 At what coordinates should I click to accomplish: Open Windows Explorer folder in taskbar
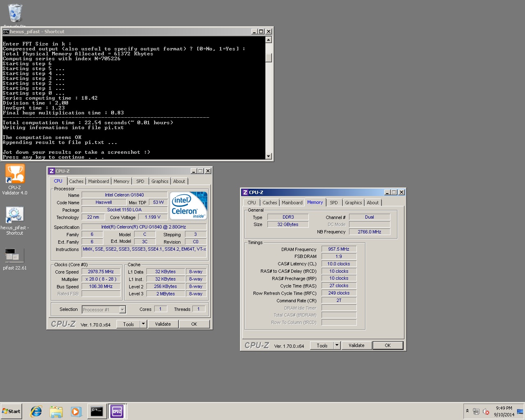[x=56, y=411]
